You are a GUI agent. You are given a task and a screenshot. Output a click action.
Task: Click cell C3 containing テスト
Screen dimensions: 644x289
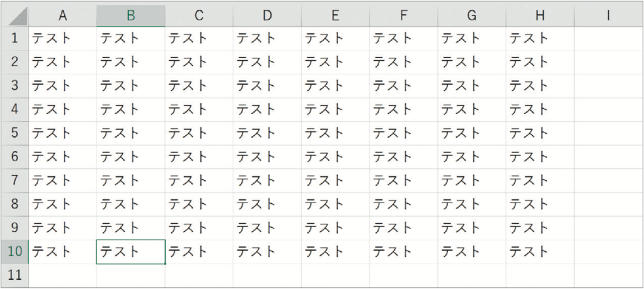point(199,86)
